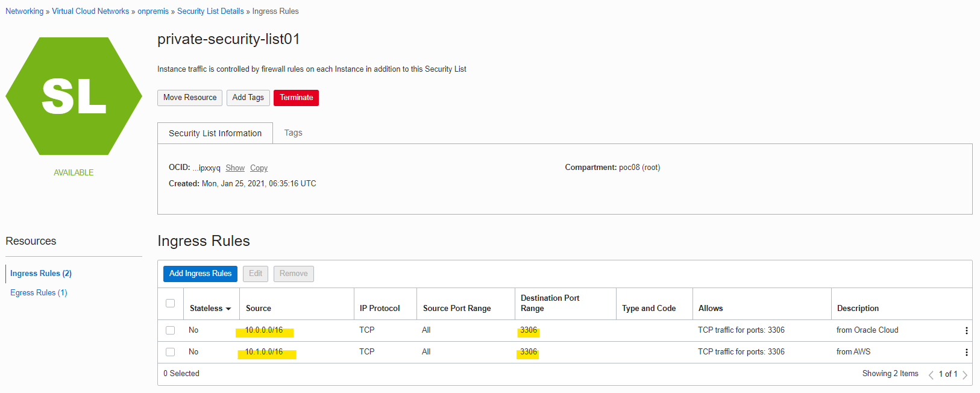Image resolution: width=980 pixels, height=393 pixels.
Task: Open actions menu for AWS rule
Action: [x=966, y=352]
